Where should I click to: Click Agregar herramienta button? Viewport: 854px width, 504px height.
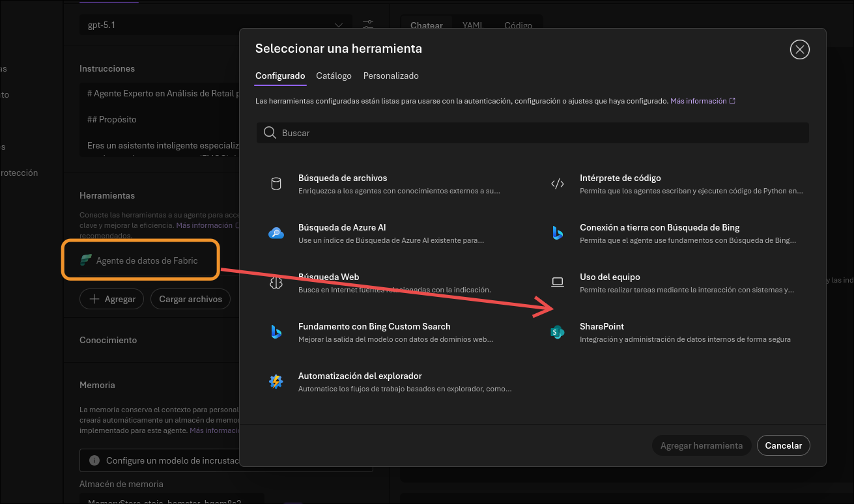pyautogui.click(x=702, y=445)
